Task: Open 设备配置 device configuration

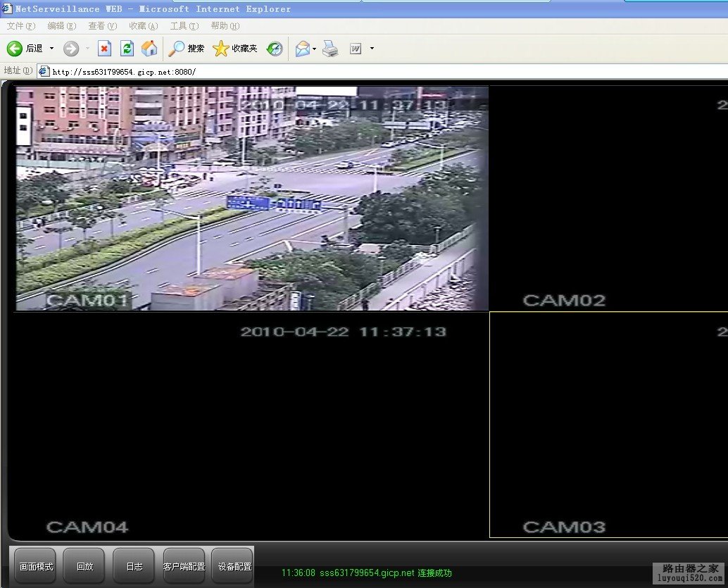Action: coord(232,565)
